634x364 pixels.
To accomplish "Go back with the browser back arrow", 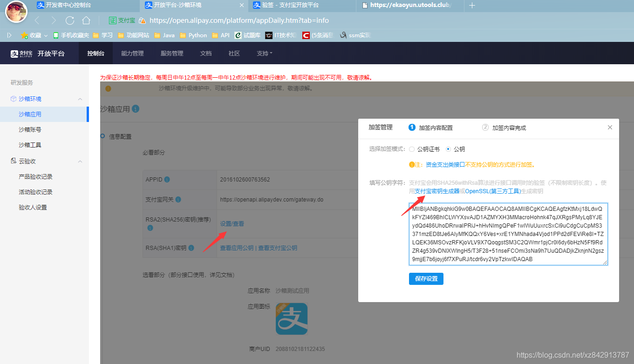I will point(37,20).
